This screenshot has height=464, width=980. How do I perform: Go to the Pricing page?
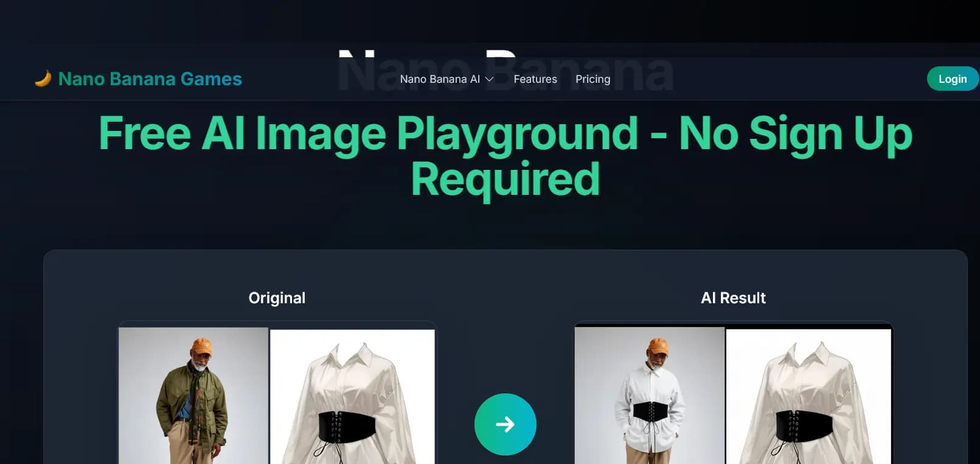point(593,79)
